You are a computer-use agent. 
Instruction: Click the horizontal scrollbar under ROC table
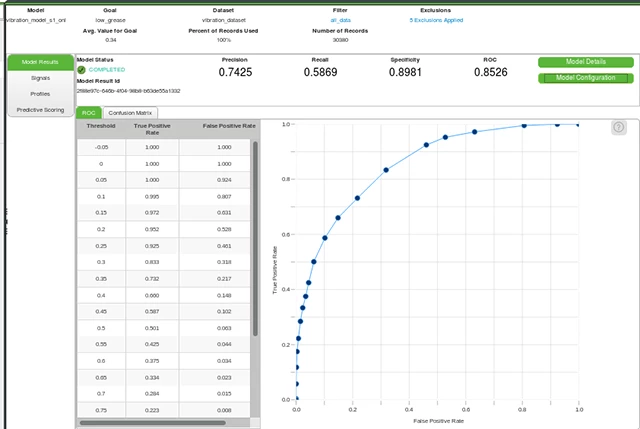pyautogui.click(x=153, y=423)
